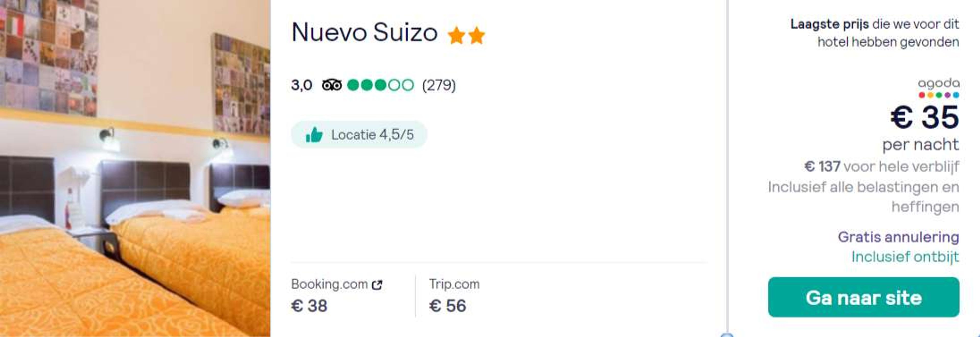Click the TripAdvisor owl logo icon
Viewport: 980px width, 337px height.
point(332,85)
